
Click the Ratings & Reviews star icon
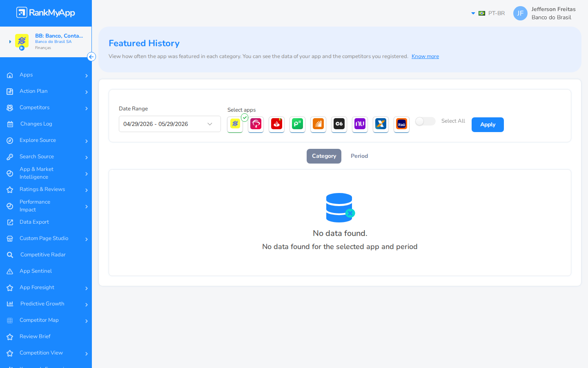click(10, 190)
